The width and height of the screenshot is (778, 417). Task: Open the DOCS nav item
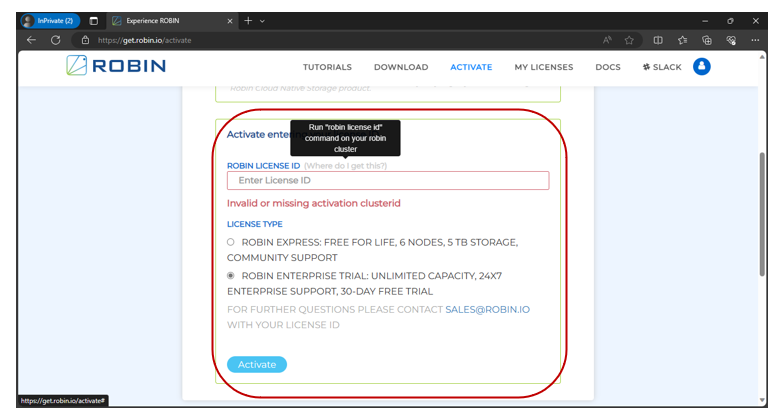(608, 67)
